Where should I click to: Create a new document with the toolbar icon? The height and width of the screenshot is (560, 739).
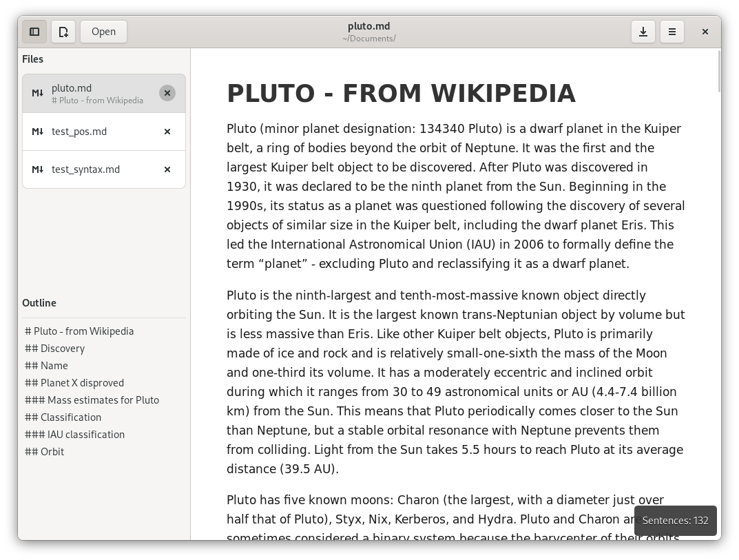(63, 32)
